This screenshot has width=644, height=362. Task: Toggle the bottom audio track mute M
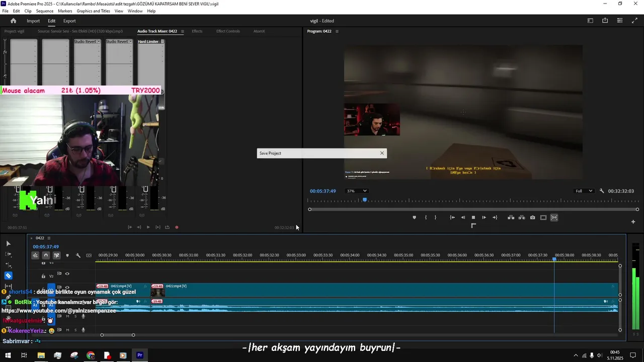pos(67,330)
